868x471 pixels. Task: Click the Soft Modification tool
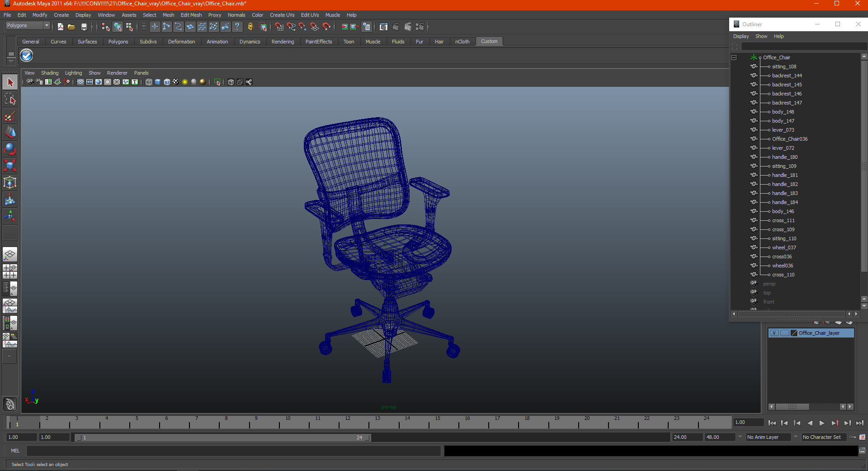point(10,199)
